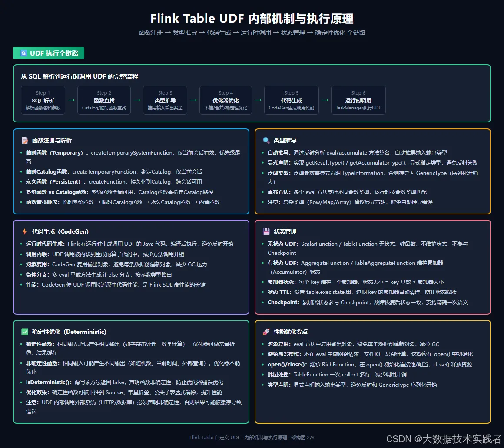Image resolution: width=504 pixels, height=448 pixels.
Task: Click the 永久函数 (Persistent) bullet
Action: coord(114,182)
